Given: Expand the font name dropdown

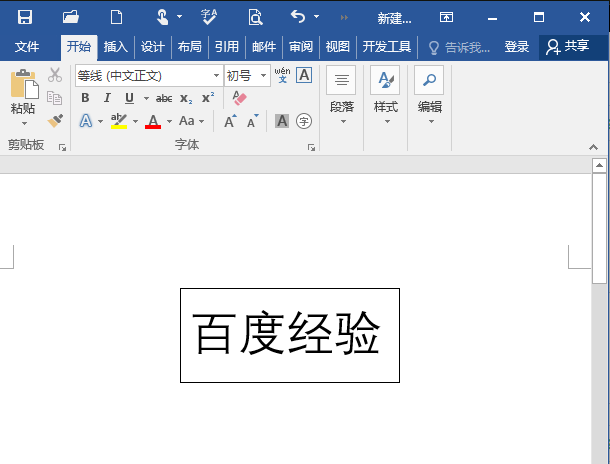Looking at the screenshot, I should pyautogui.click(x=216, y=75).
